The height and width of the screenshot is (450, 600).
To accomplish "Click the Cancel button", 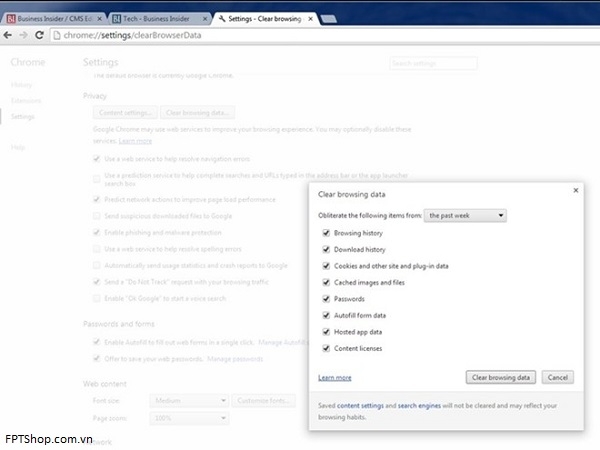I will click(x=558, y=377).
